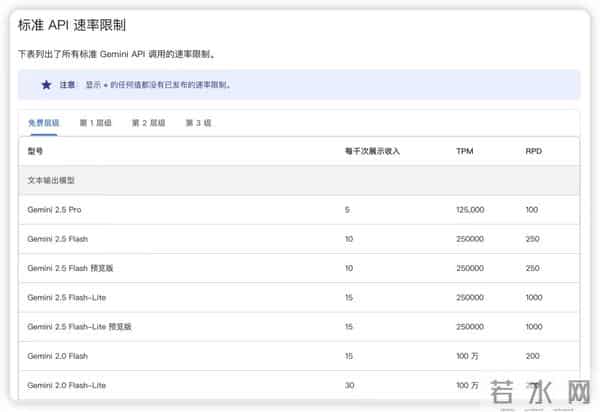
Task: Click the TPM column header
Action: (x=465, y=151)
